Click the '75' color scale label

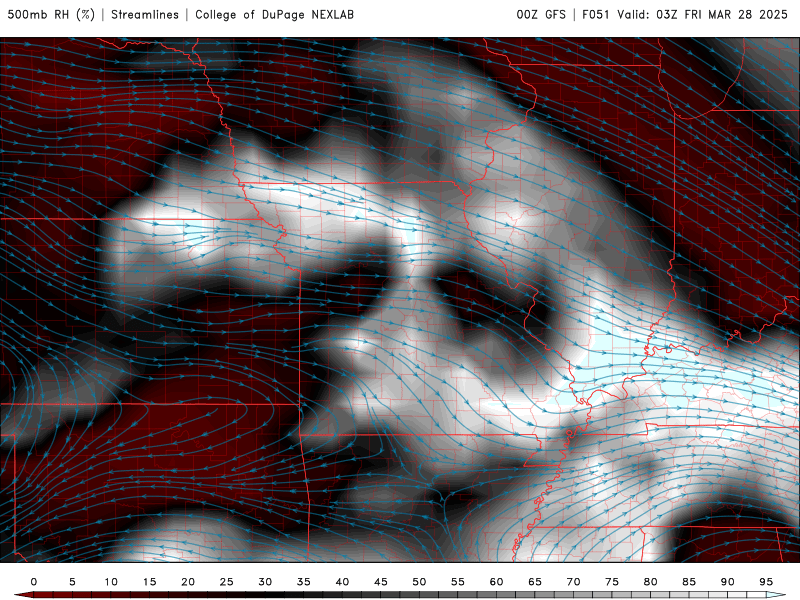(x=612, y=582)
